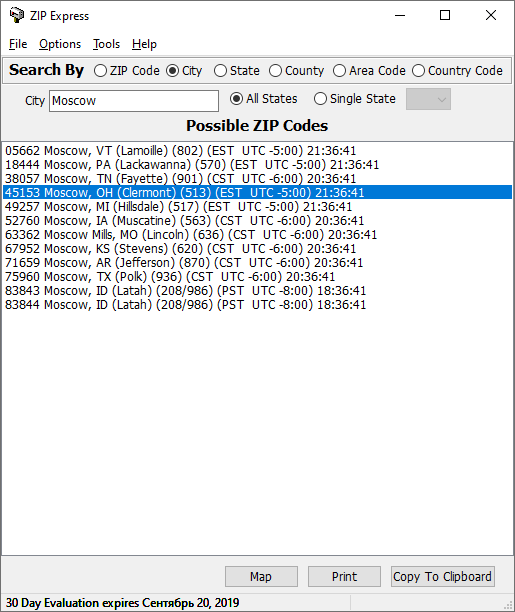This screenshot has height=612, width=515.
Task: Choose the All States radio button
Action: [264, 99]
